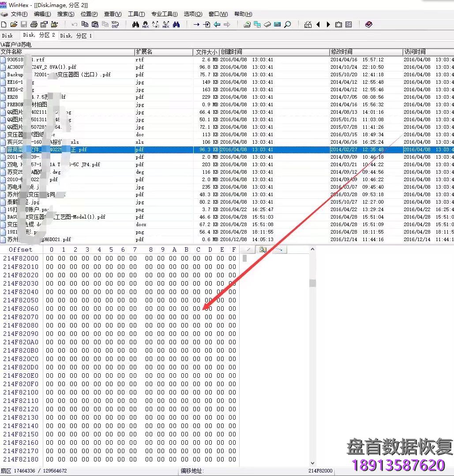Image resolution: width=454 pixels, height=476 pixels.
Task: Open the 工具(T) menu
Action: pos(136,14)
